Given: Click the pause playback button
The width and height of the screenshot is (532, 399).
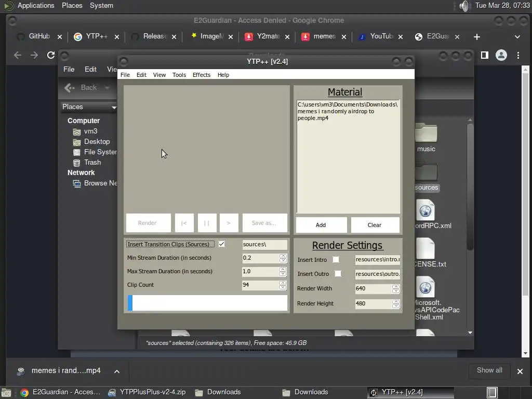Looking at the screenshot, I should pos(207,223).
